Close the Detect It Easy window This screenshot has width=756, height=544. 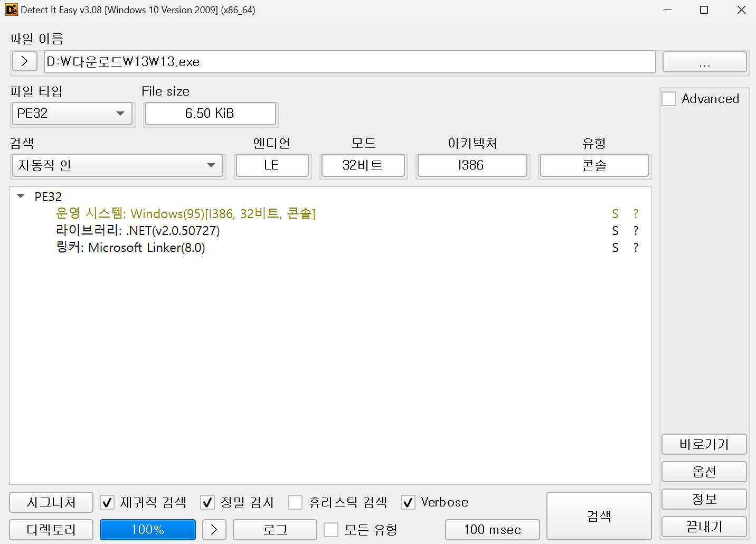[741, 10]
